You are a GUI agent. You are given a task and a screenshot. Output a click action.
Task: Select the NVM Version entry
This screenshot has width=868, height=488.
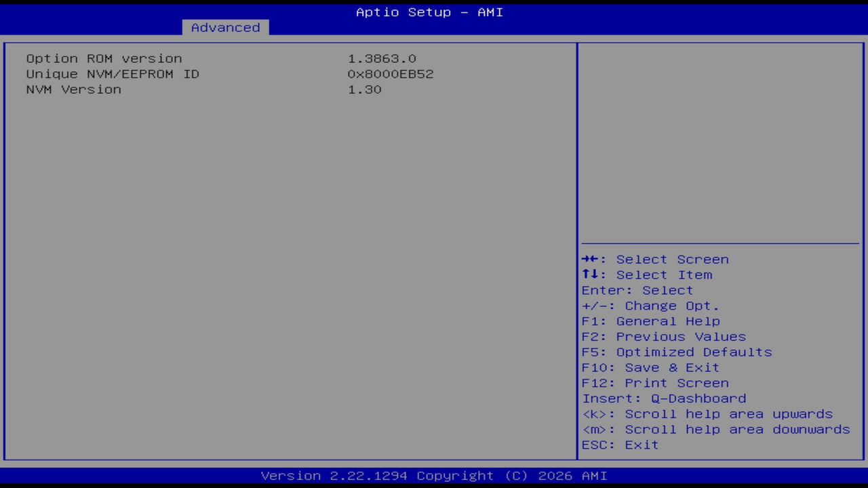(x=73, y=89)
